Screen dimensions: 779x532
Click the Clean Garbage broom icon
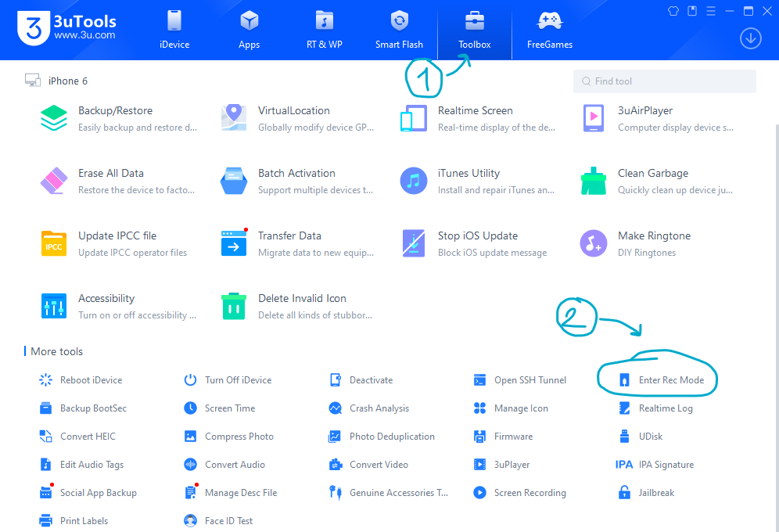point(594,181)
